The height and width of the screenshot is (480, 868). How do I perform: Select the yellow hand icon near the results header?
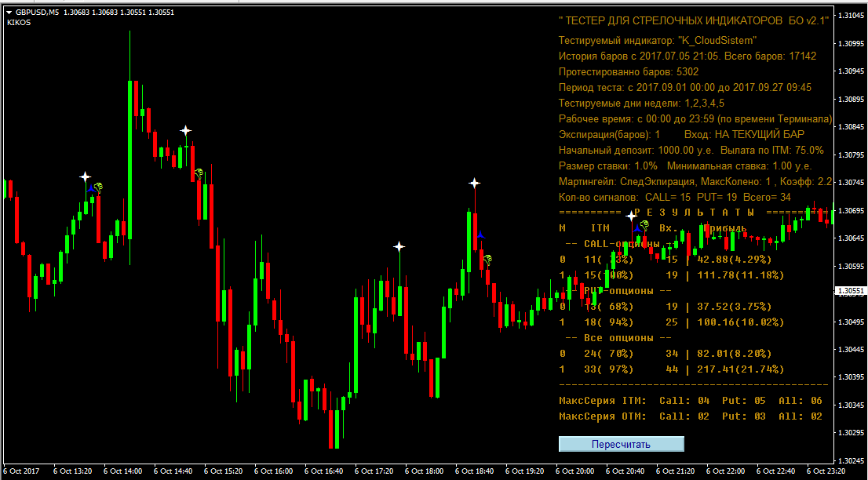644,225
